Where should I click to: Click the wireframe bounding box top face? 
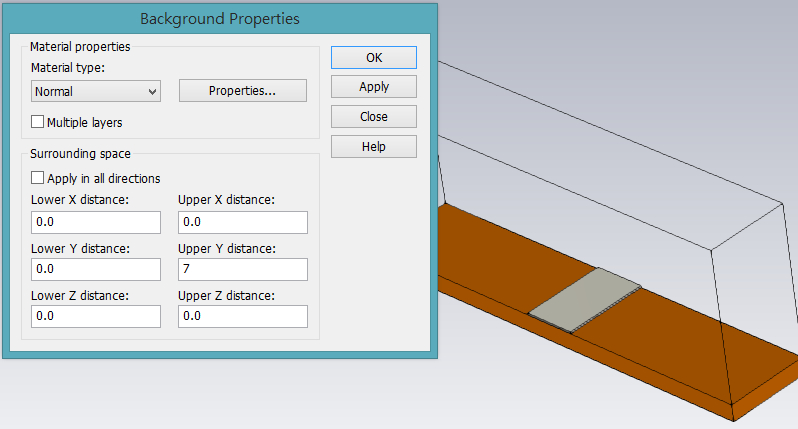[x=611, y=153]
